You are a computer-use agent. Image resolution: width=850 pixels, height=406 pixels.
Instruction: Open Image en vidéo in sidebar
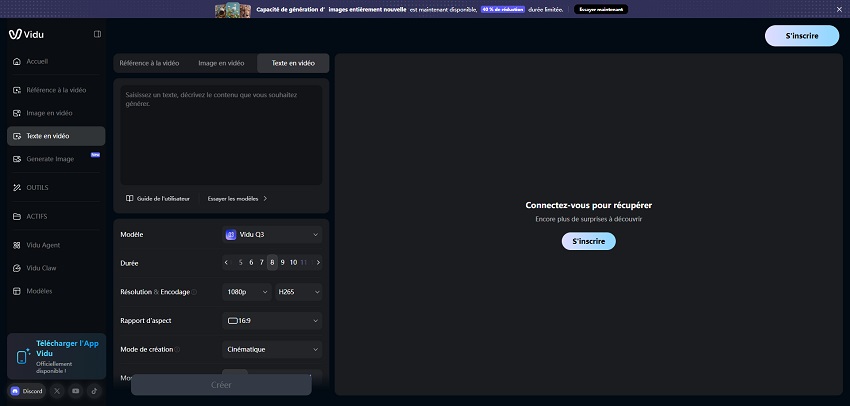click(x=56, y=113)
